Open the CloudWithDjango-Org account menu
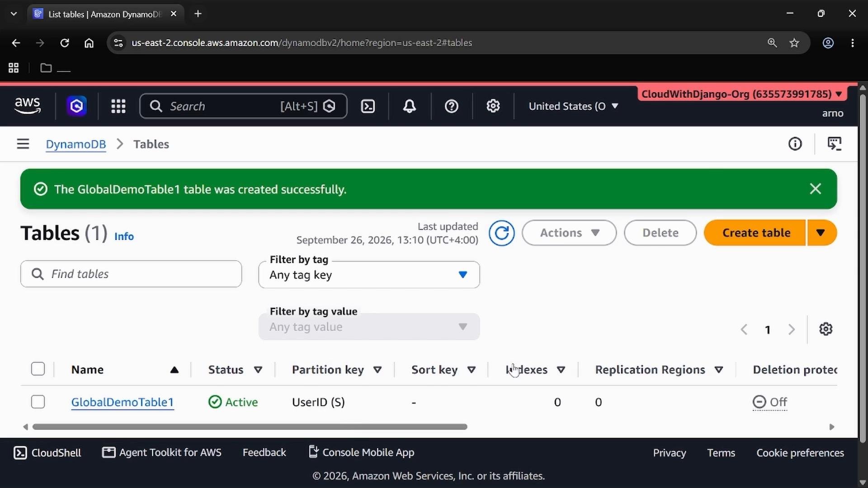This screenshot has height=488, width=868. click(741, 94)
